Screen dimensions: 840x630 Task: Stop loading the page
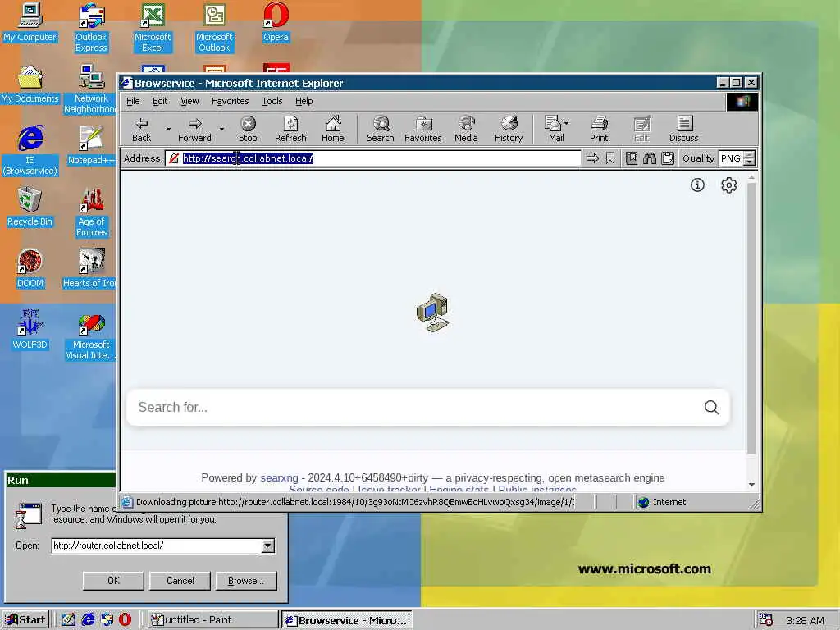(x=248, y=130)
